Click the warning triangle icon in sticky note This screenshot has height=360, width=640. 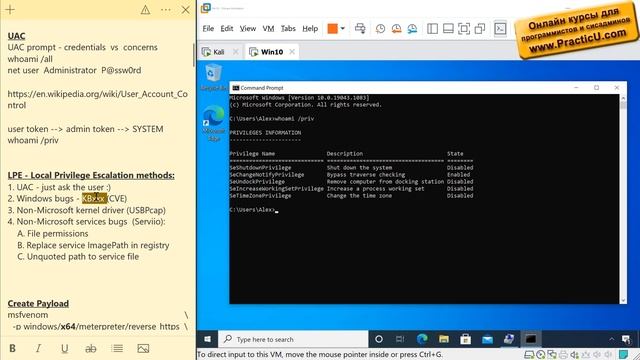click(145, 10)
